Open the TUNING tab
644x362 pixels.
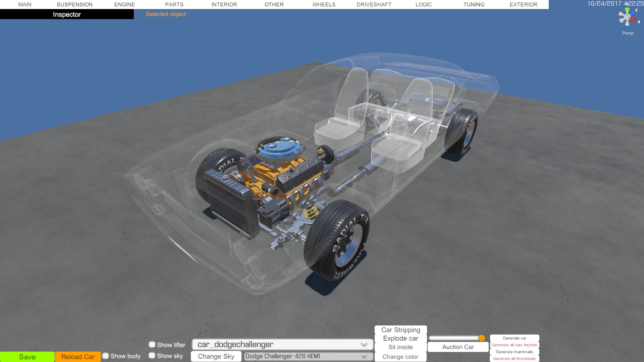click(x=474, y=4)
